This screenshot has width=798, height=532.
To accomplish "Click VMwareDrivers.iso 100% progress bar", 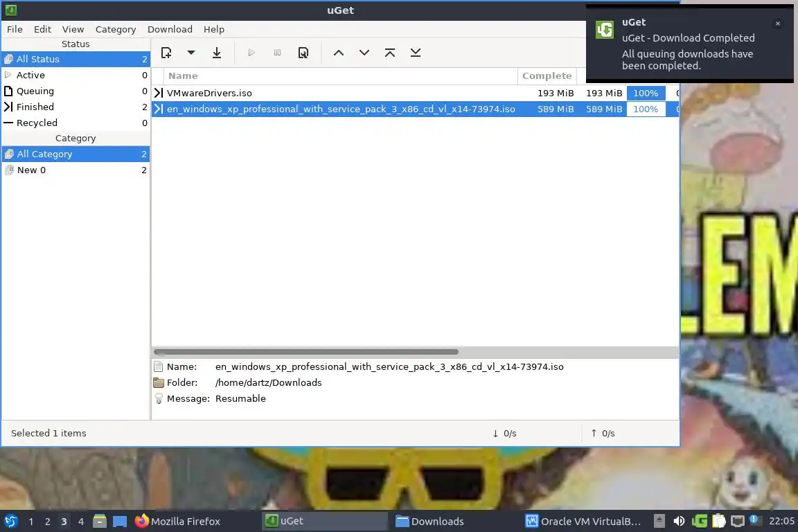I will point(646,93).
